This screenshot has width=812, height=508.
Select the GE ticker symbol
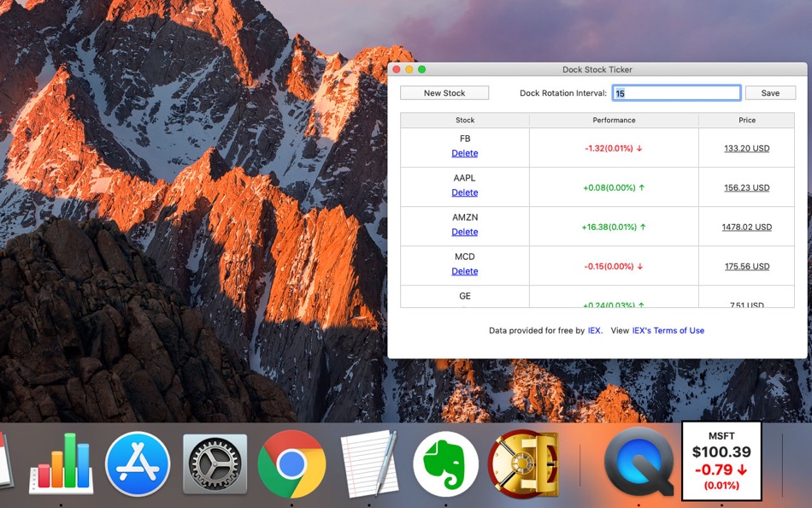[465, 296]
